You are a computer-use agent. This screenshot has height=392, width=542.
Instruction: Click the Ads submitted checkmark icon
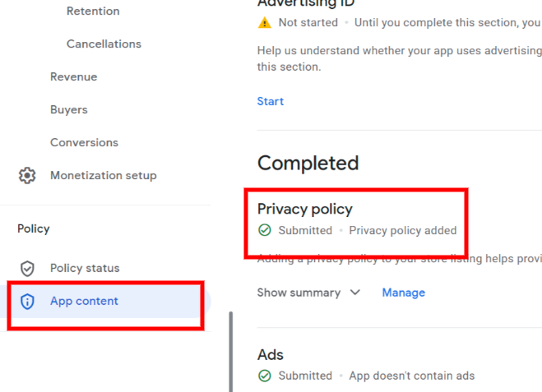point(264,376)
